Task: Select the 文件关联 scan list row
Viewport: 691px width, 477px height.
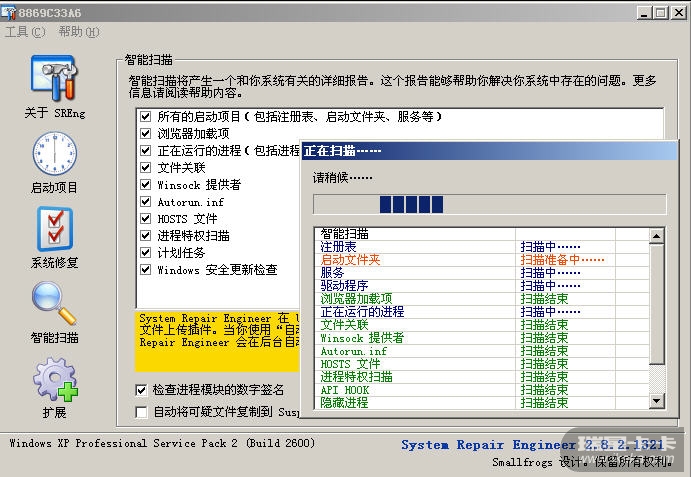Action: pyautogui.click(x=483, y=325)
